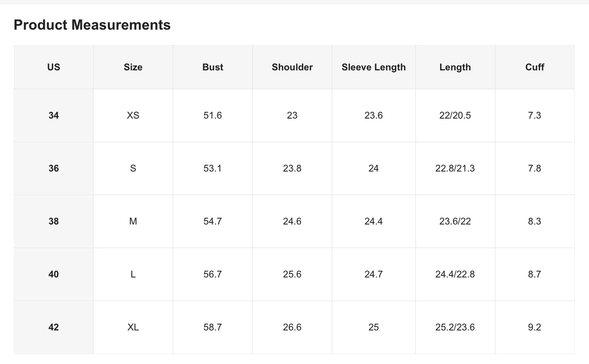The width and height of the screenshot is (589, 364).
Task: Click the XL size cell
Action: 133,327
